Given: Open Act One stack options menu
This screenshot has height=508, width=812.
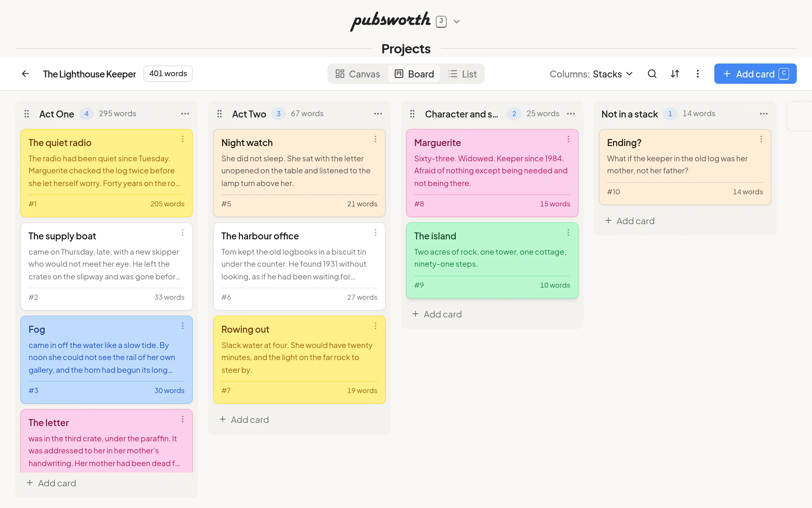Looking at the screenshot, I should coord(185,114).
